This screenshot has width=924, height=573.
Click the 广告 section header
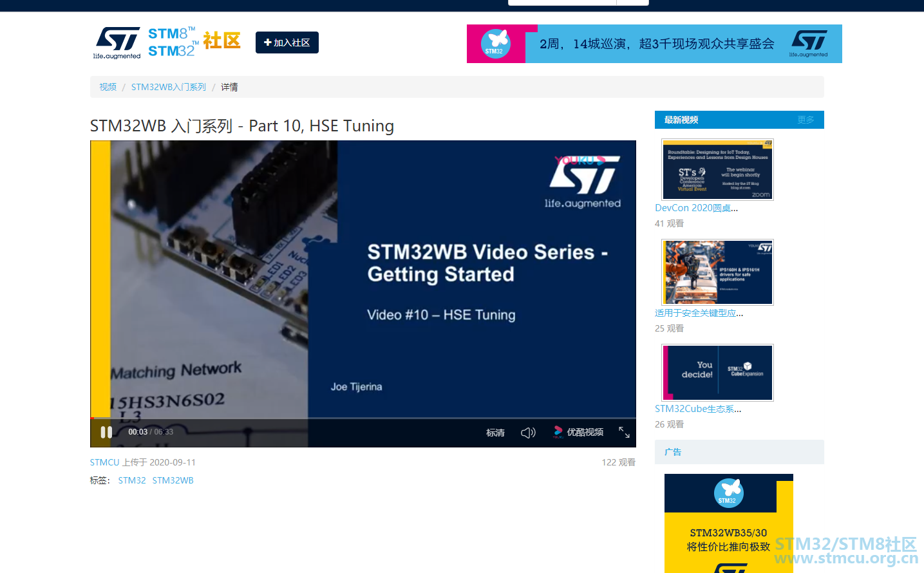point(673,452)
